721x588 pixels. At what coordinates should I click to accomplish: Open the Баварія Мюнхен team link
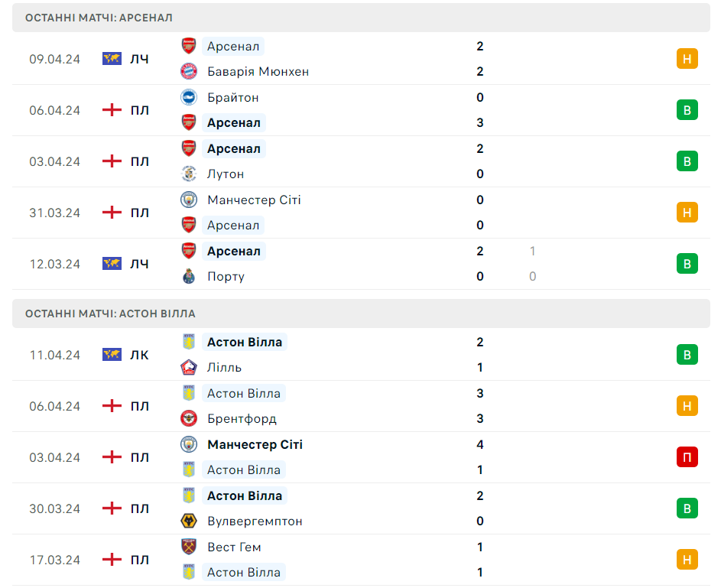(x=258, y=72)
